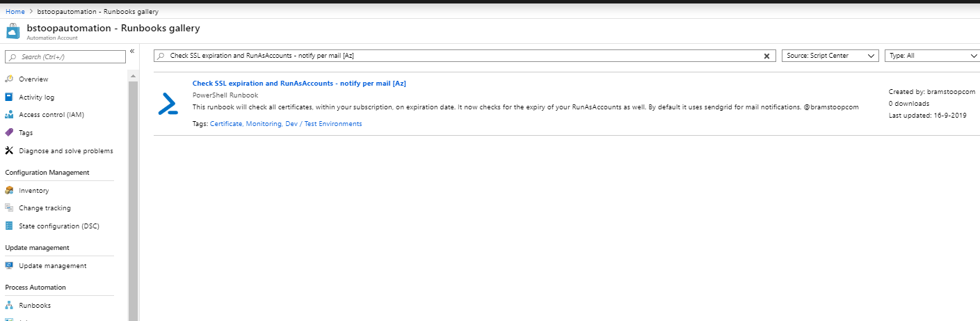Open Diagnose and solve problems wrench icon
This screenshot has height=321, width=980.
point(9,150)
